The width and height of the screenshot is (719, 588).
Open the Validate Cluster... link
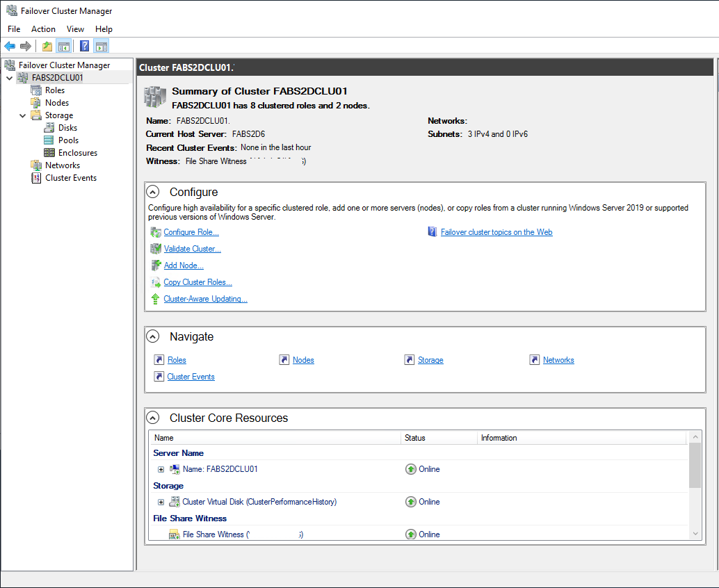tap(192, 249)
